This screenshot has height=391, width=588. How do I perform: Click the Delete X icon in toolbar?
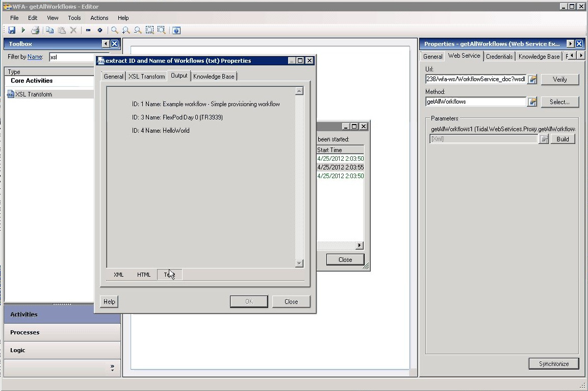[73, 31]
